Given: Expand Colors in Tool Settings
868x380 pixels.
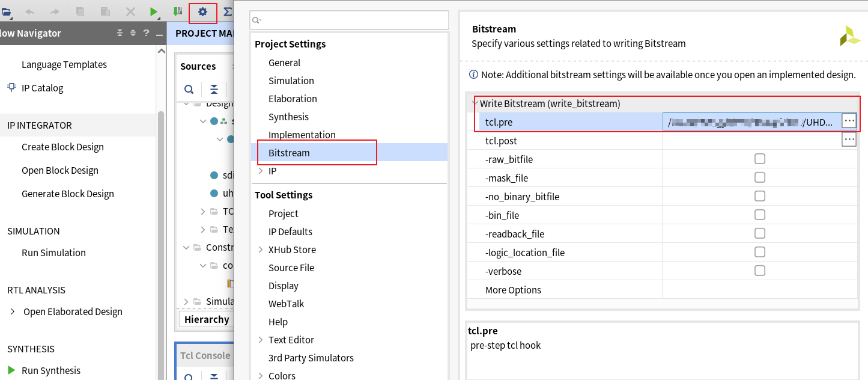Looking at the screenshot, I should coord(260,376).
